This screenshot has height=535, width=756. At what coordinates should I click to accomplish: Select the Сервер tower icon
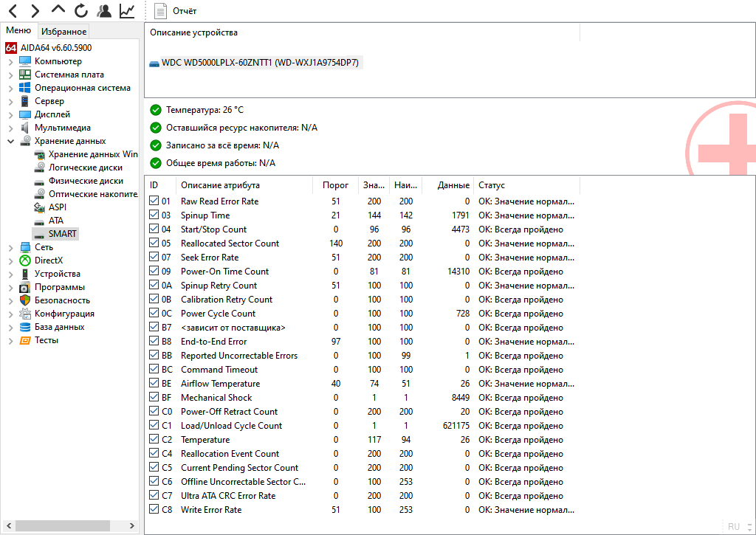tap(24, 101)
